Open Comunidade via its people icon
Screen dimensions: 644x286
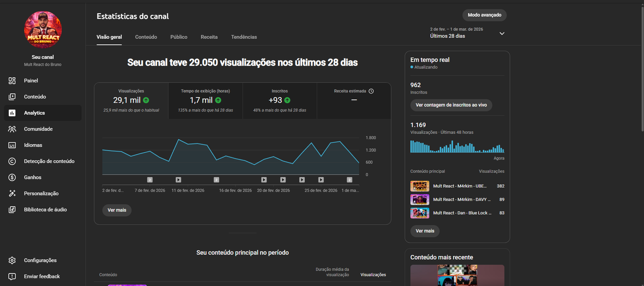click(x=12, y=129)
